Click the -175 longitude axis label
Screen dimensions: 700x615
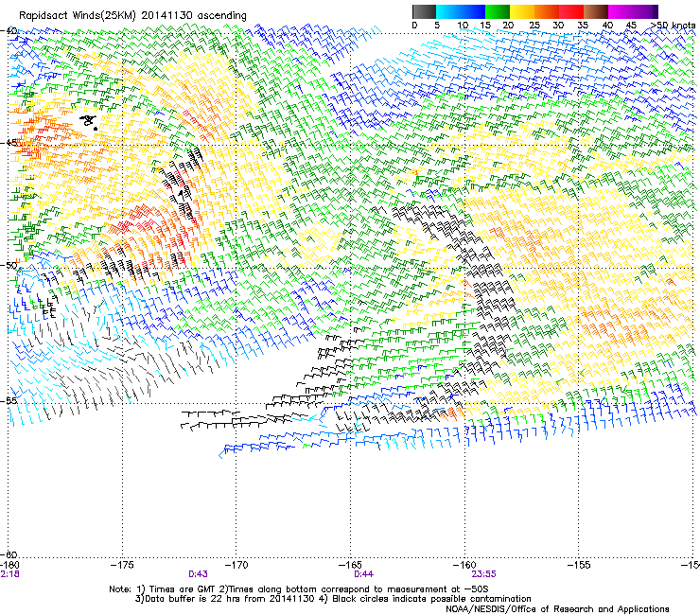tap(122, 565)
